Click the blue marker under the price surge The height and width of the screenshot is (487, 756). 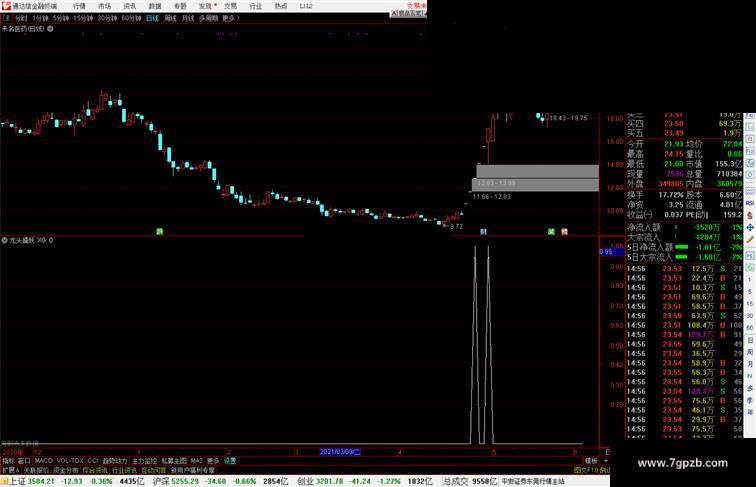tap(484, 232)
